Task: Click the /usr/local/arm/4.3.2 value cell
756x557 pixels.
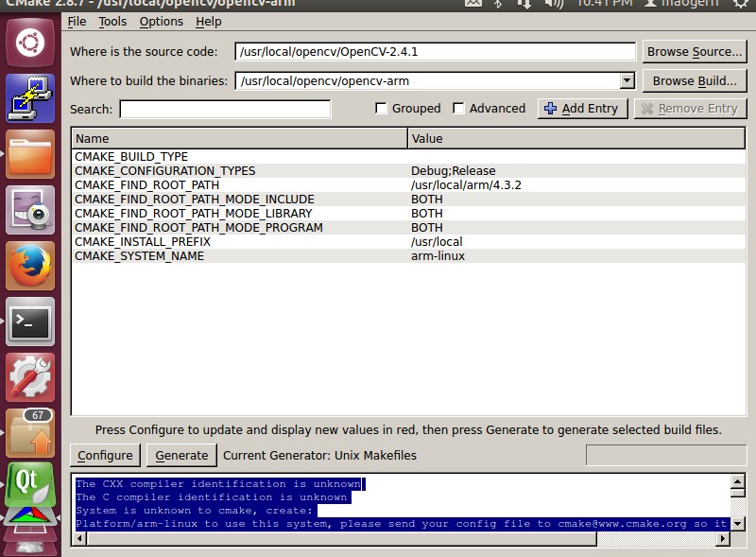Action: 466,184
